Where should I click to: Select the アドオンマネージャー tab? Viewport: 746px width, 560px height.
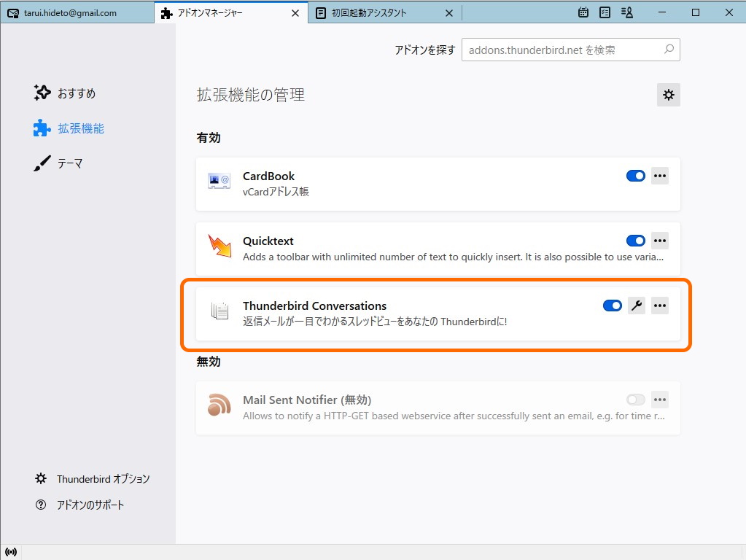pos(231,13)
